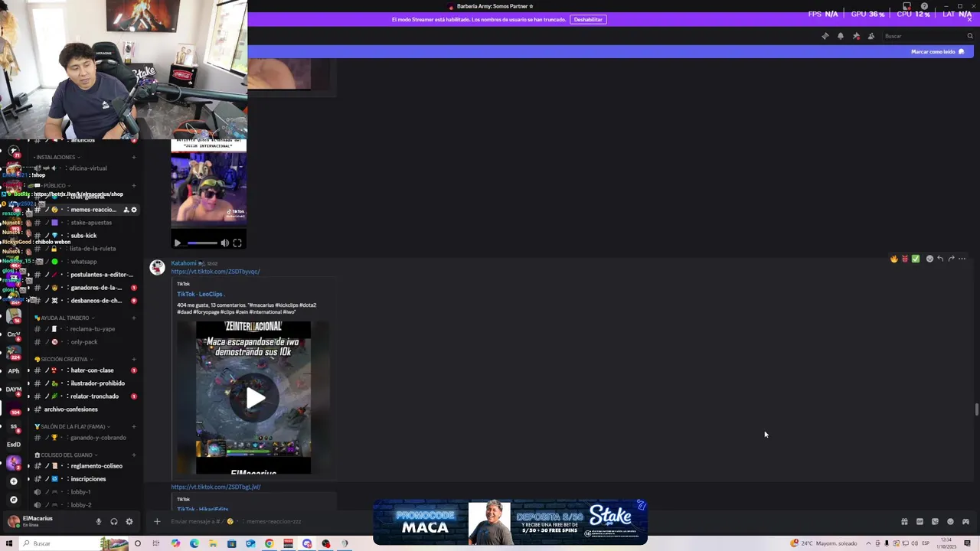
Task: Collapse the SECCIÓN CREATIVA category
Action: point(65,359)
